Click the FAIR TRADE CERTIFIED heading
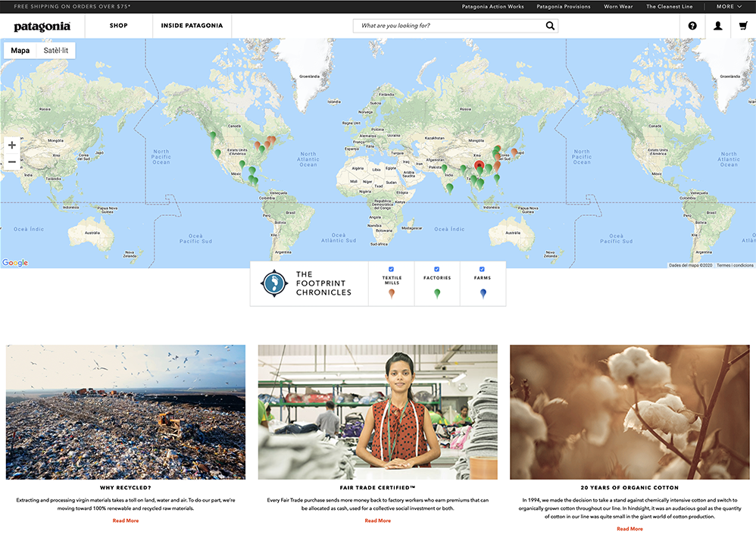This screenshot has width=756, height=547. (x=377, y=488)
